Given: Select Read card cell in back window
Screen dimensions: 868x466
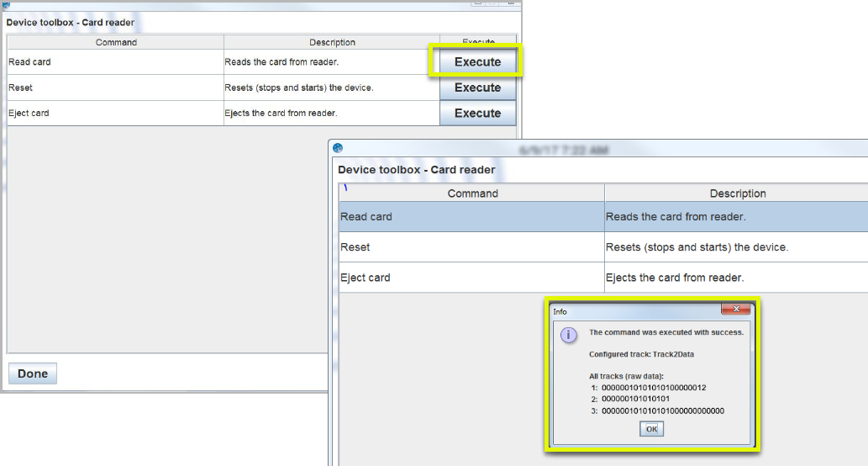Looking at the screenshot, I should click(x=116, y=62).
